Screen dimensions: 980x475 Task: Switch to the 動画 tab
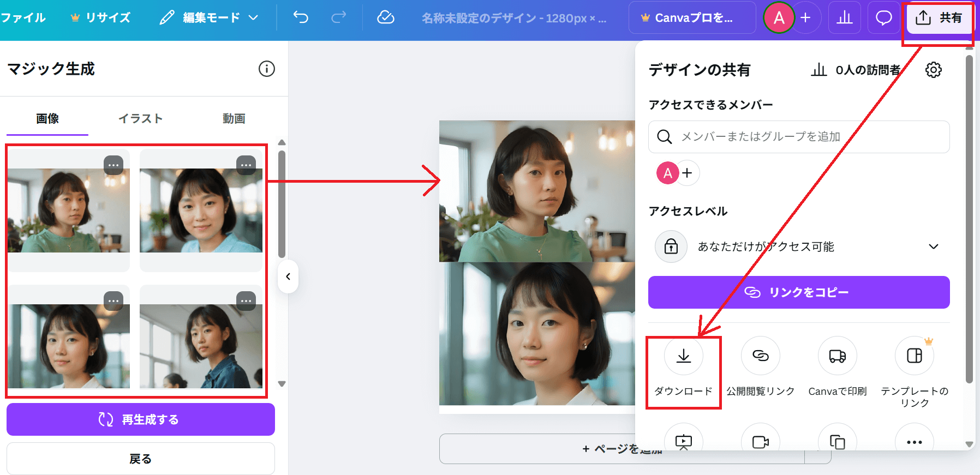click(x=234, y=118)
